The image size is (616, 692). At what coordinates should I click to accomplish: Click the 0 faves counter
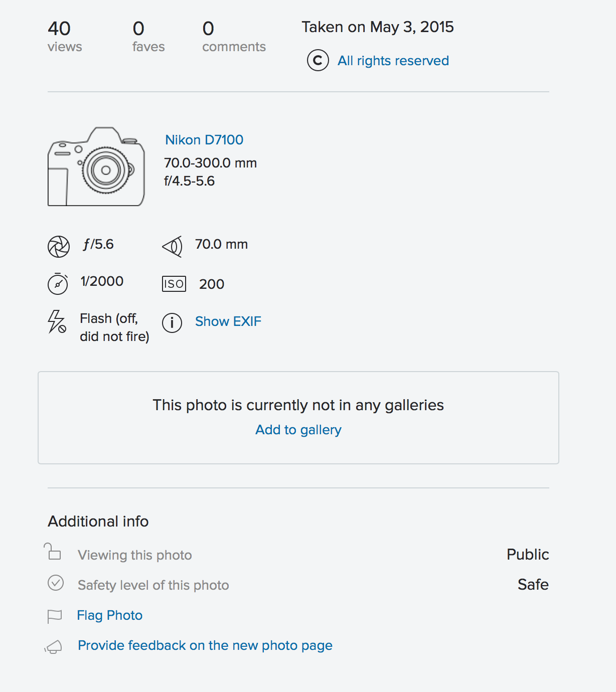point(148,36)
